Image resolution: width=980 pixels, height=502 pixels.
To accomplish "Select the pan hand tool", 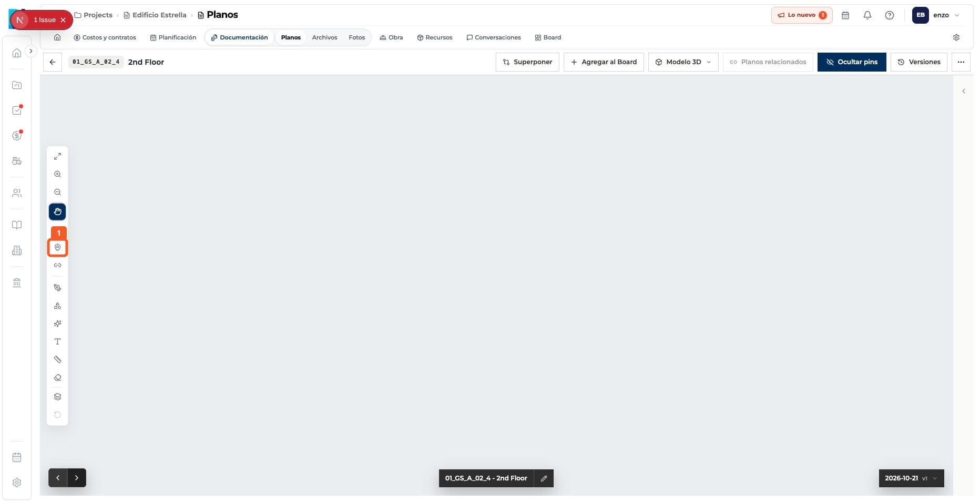I will pos(57,212).
